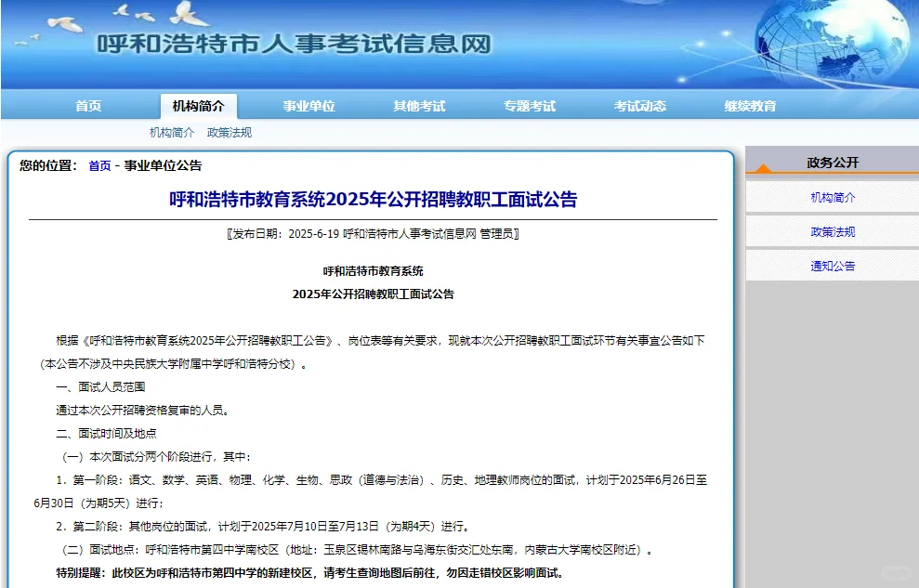This screenshot has height=588, width=919.
Task: Open the 首页 navigation tab
Action: 88,106
